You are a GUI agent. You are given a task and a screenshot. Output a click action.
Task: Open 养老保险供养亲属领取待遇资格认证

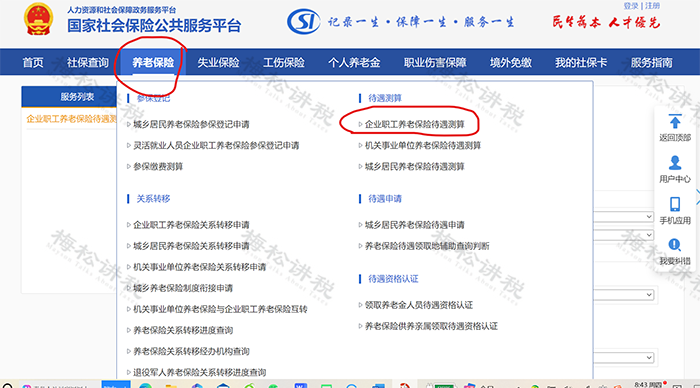tap(431, 326)
